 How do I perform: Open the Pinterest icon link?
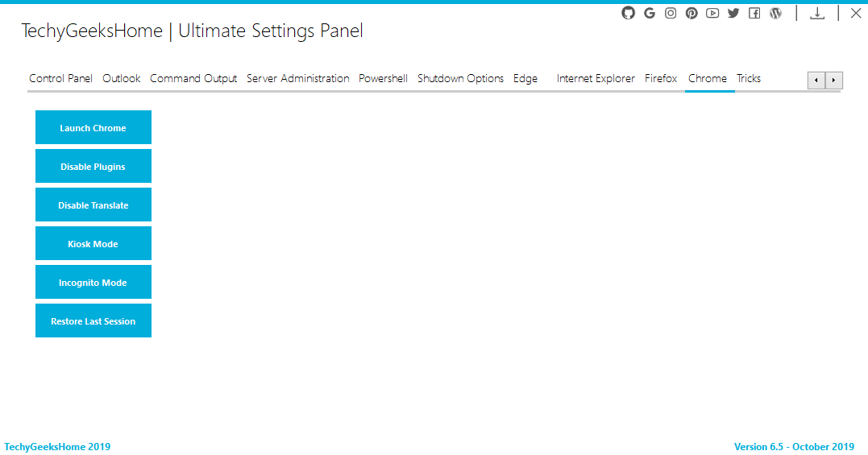691,13
